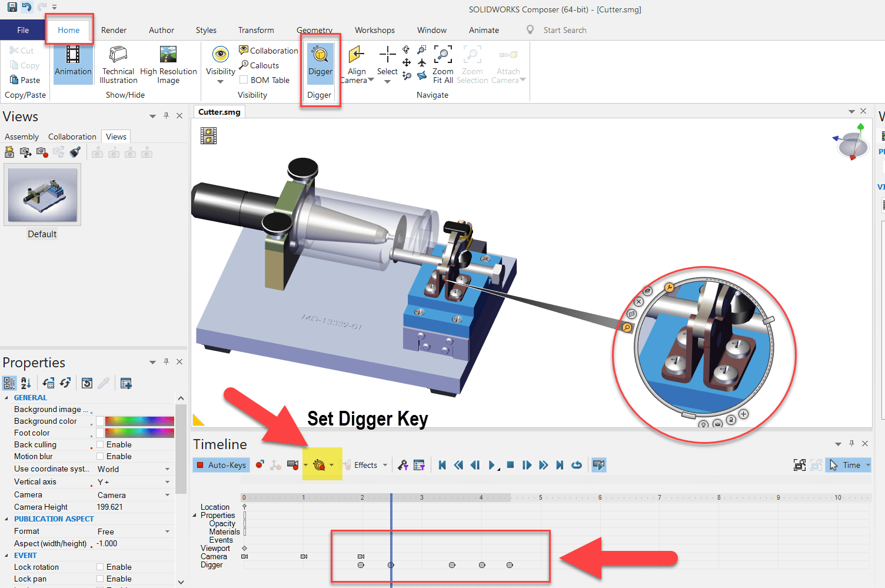885x588 pixels.
Task: Open Vertical axis Y+ dropdown
Action: click(167, 482)
